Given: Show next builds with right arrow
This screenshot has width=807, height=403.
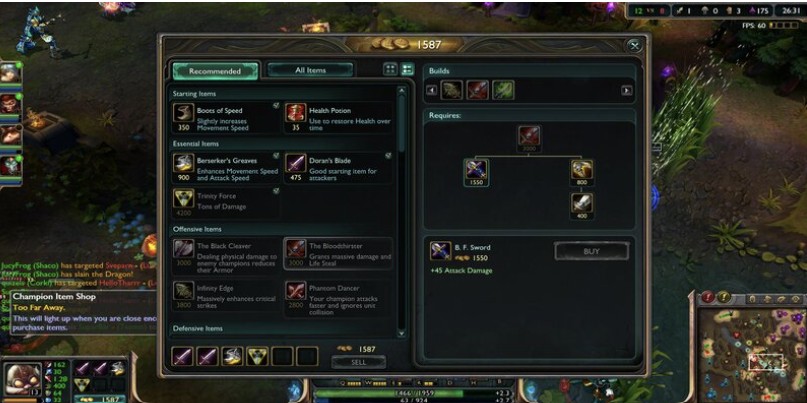Looking at the screenshot, I should tap(626, 91).
